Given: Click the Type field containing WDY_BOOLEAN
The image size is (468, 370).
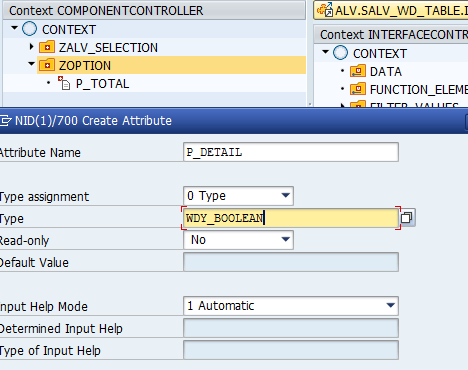Looking at the screenshot, I should tap(291, 218).
